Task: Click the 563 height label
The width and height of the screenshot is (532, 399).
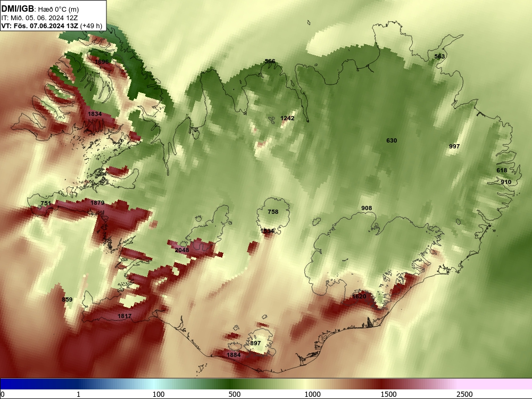Action: 439,56
